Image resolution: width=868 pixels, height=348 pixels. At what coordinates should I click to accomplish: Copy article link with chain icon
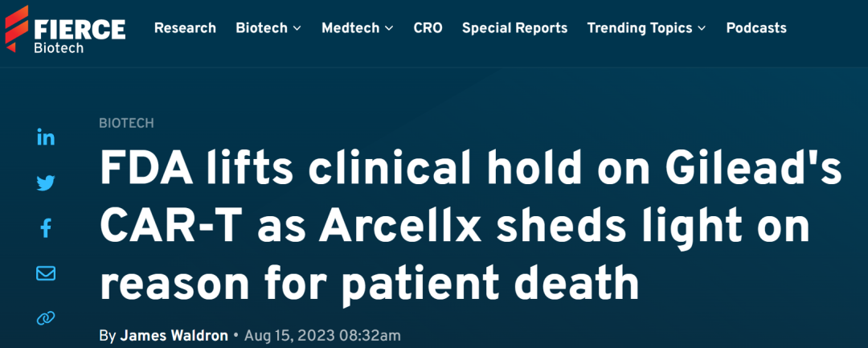click(x=46, y=318)
